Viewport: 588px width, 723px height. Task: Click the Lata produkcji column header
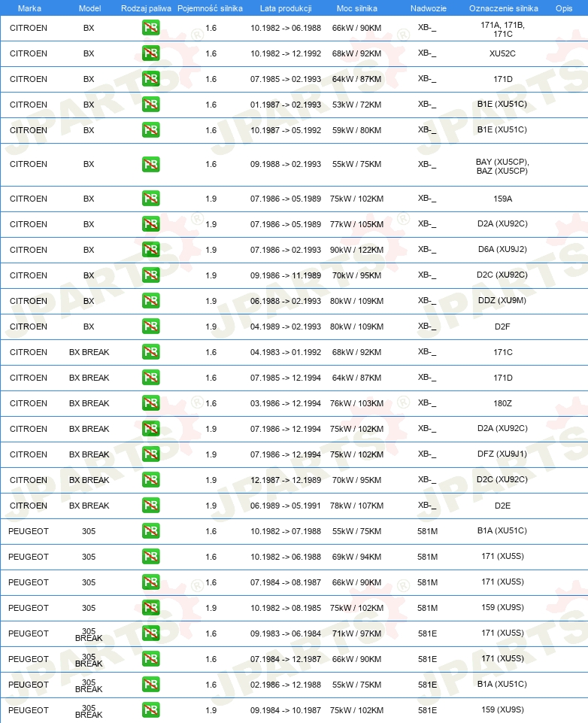click(286, 8)
